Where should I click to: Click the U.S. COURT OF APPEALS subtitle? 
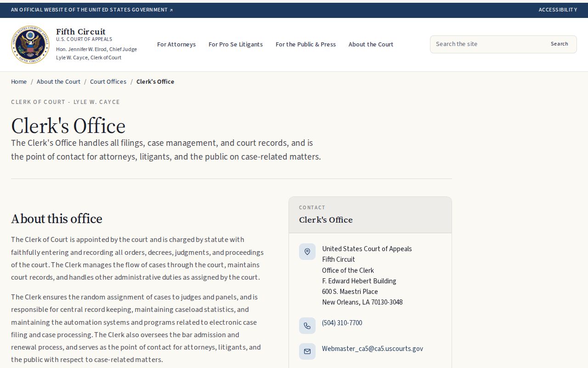pos(84,40)
